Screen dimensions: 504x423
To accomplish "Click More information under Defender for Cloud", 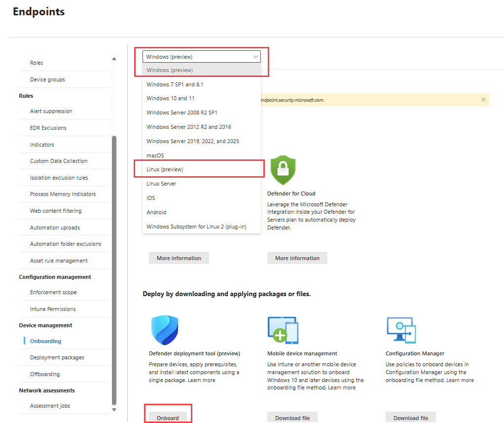I will point(297,258).
